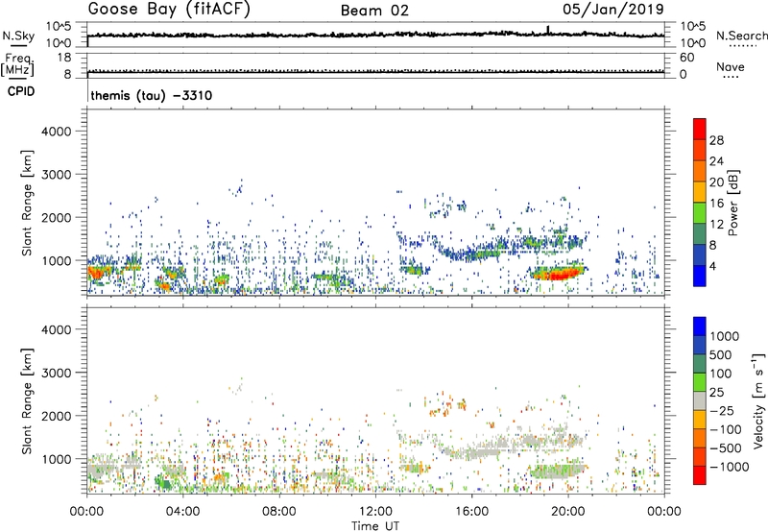Click the '2000' tick of the power panel
The height and width of the screenshot is (532, 768).
click(57, 217)
